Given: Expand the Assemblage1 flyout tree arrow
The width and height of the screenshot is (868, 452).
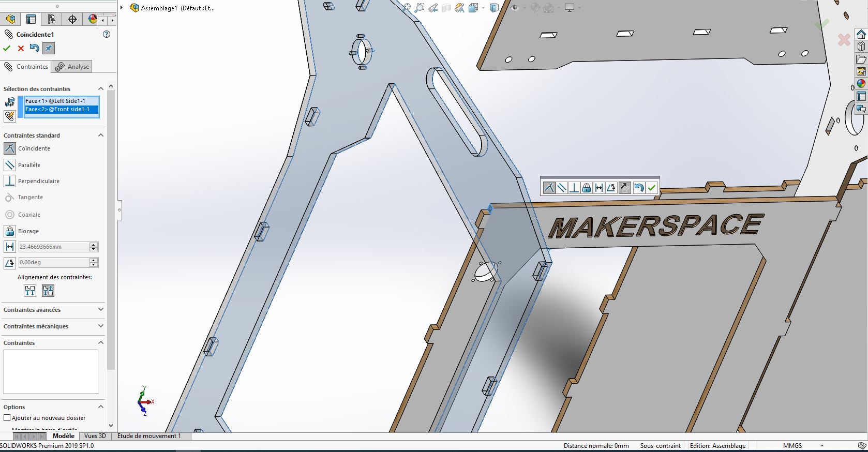Looking at the screenshot, I should tap(122, 8).
